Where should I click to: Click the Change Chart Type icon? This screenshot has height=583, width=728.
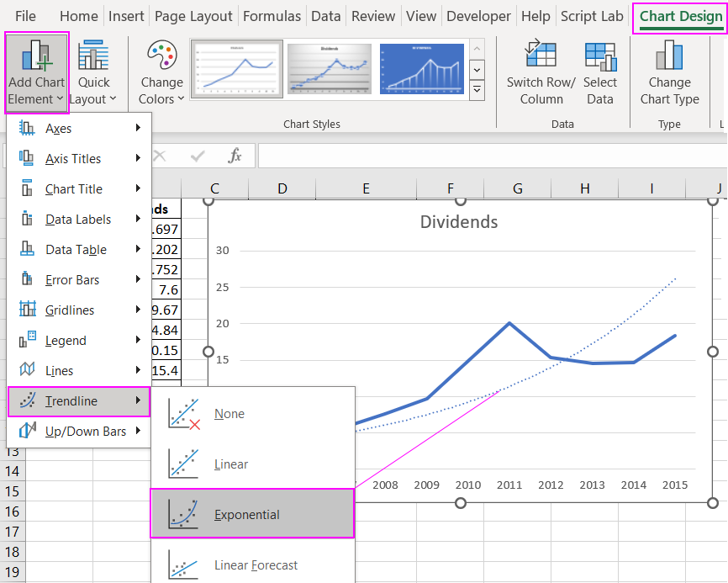[x=669, y=56]
